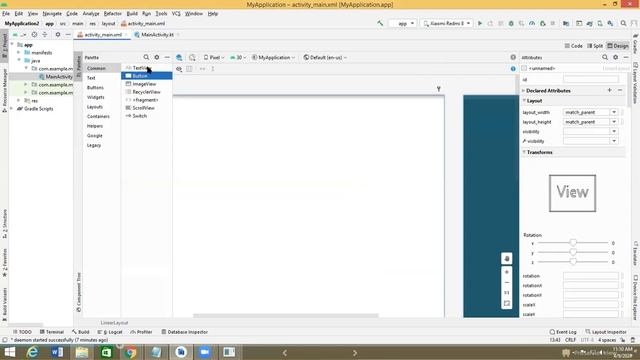Open the Refactor menu
This screenshot has width=640, height=360.
point(112,13)
